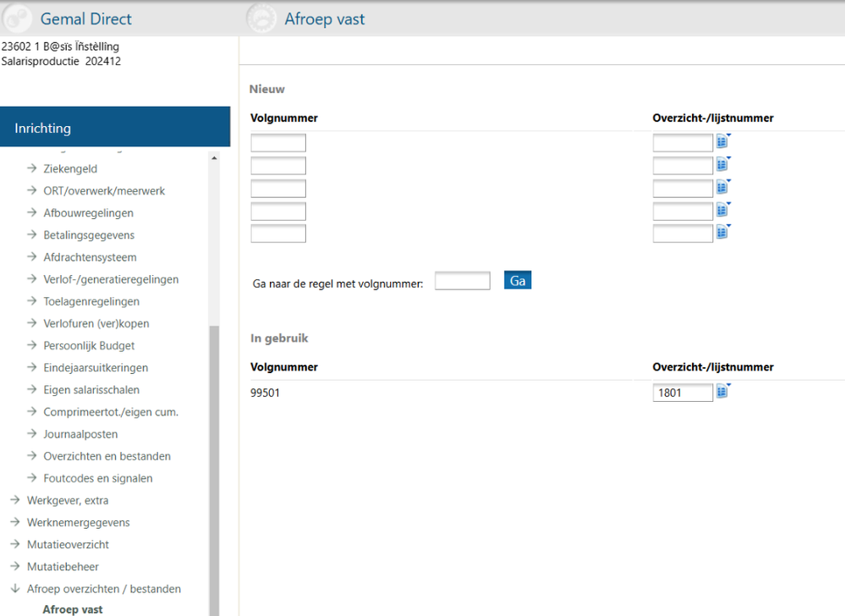Select Afbouwregelingen in the sidebar
845x616 pixels.
pyautogui.click(x=88, y=213)
